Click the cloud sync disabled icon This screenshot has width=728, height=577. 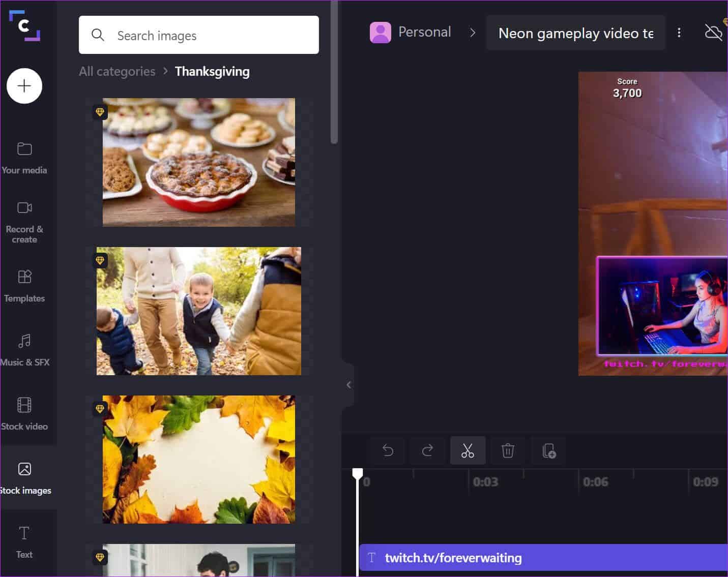pos(713,33)
